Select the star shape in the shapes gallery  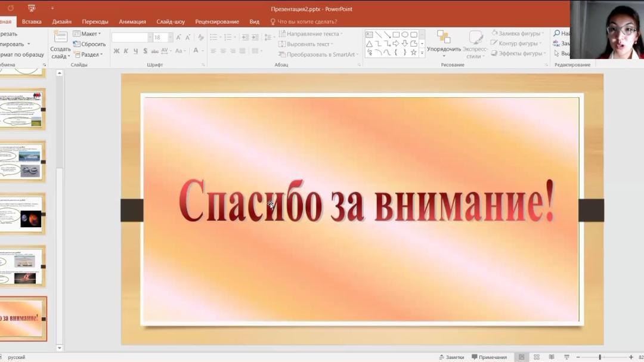coord(413,52)
